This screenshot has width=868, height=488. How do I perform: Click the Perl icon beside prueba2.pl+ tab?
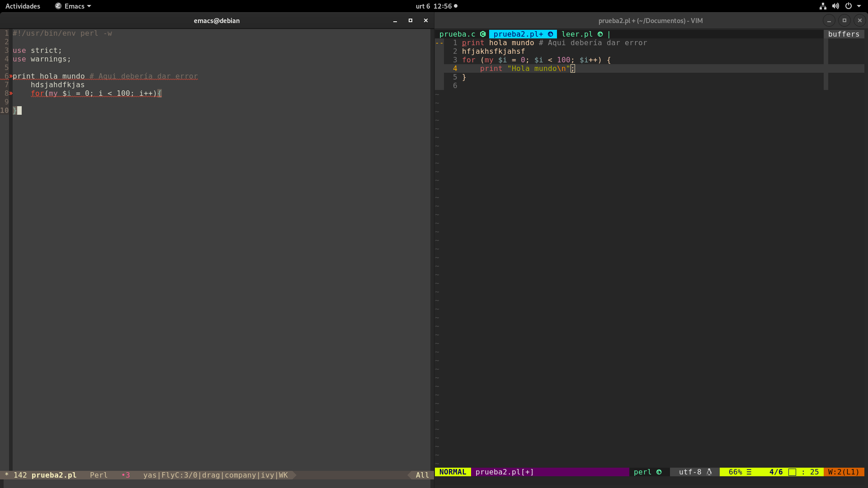coord(550,34)
